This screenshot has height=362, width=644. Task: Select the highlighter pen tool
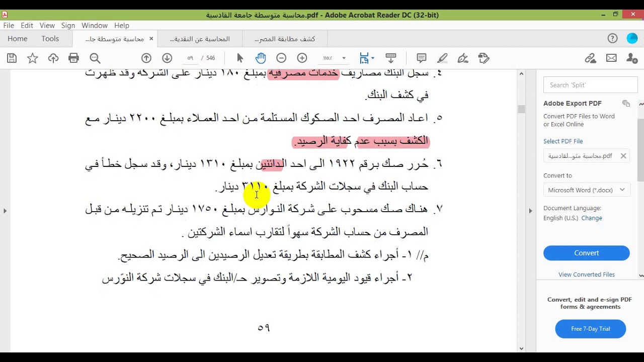coord(442,58)
